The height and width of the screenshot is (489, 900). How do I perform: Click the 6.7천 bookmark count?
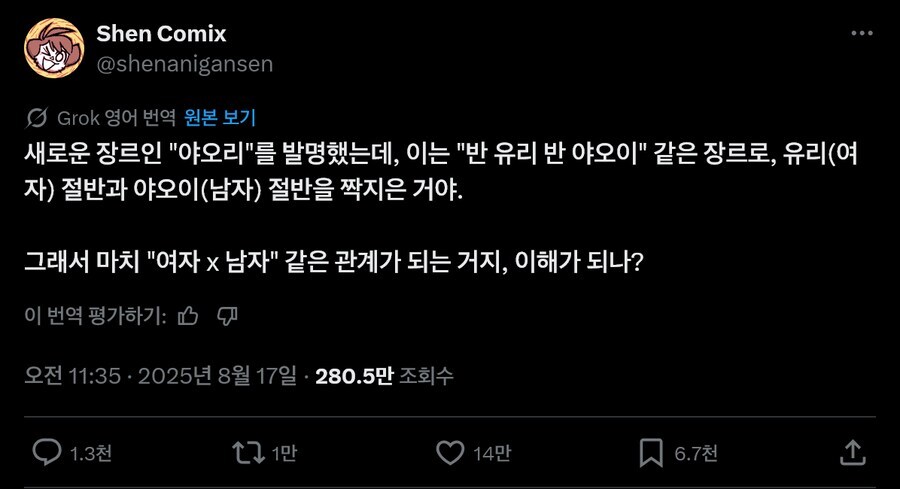tap(695, 454)
